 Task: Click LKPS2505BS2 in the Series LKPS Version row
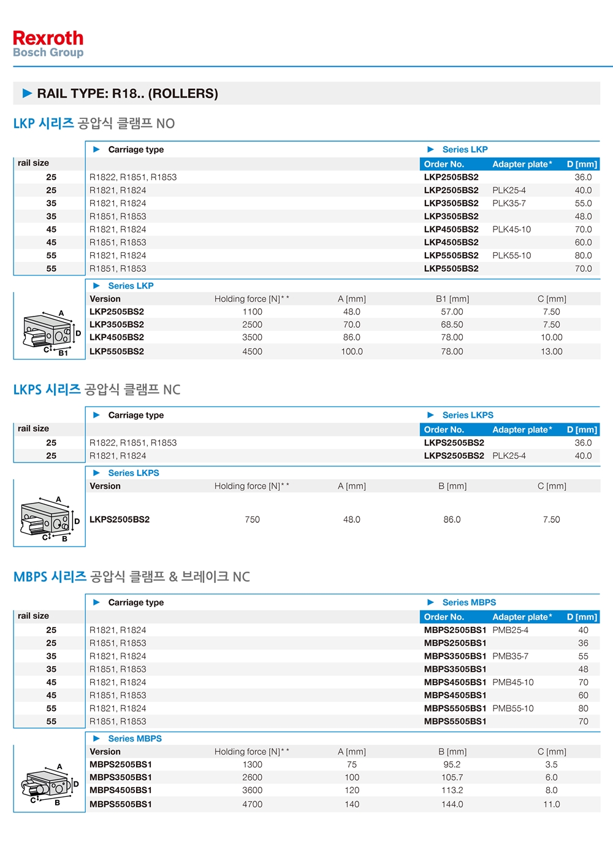point(120,520)
